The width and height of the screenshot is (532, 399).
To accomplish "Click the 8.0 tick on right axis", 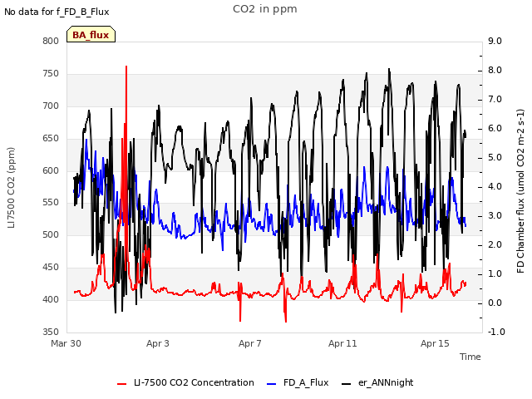I will [x=495, y=70].
